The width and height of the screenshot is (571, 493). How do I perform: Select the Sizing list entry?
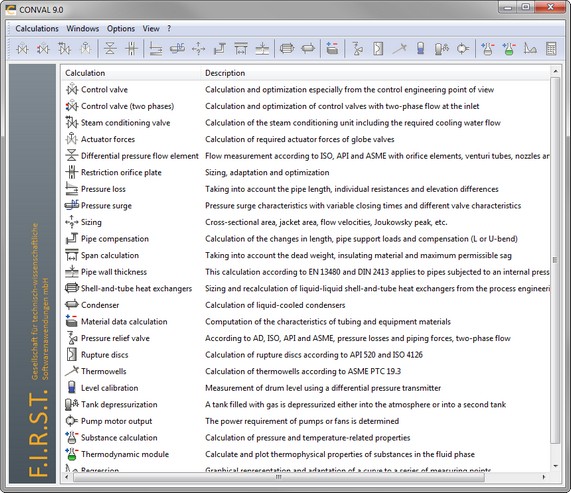pyautogui.click(x=306, y=222)
